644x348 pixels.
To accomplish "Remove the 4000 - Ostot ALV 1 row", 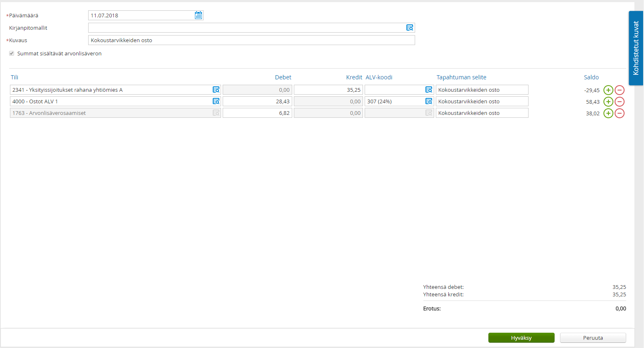I will click(620, 102).
